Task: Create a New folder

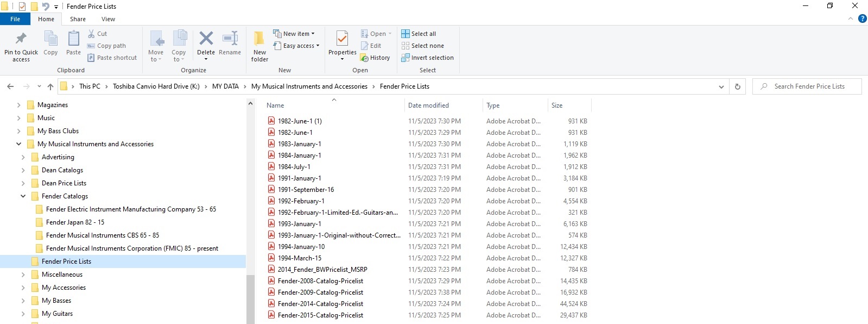Action: click(x=259, y=46)
